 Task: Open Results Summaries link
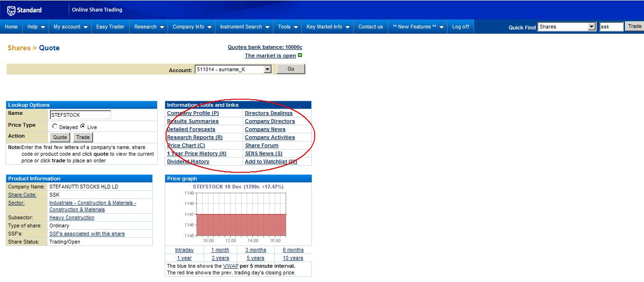(x=193, y=121)
